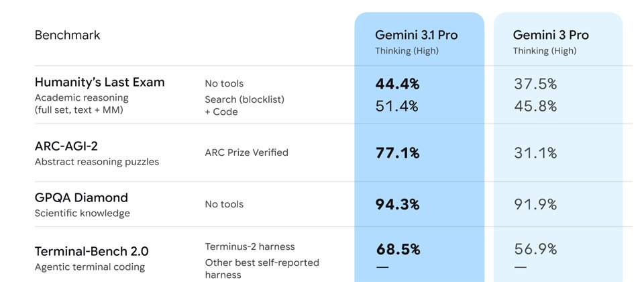Click the Other best self-reported harness label
Viewport: 644px width, 282px height.
pyautogui.click(x=262, y=268)
